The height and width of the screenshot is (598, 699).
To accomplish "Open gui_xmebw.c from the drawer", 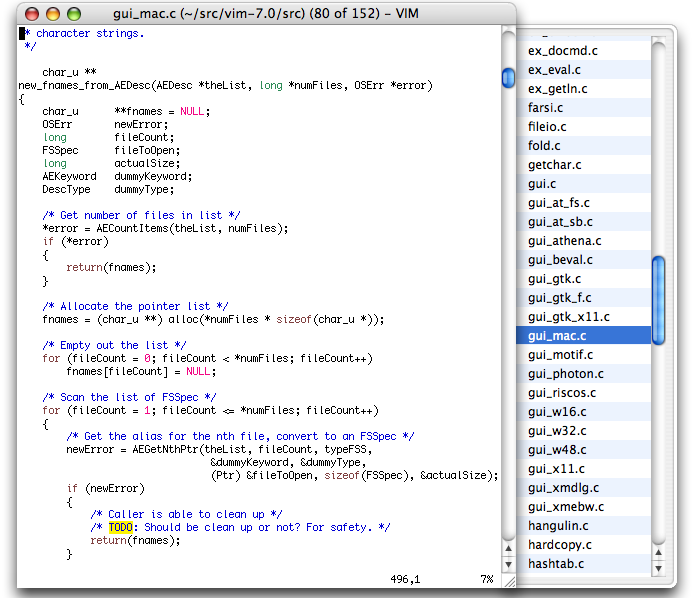I will coord(583,507).
